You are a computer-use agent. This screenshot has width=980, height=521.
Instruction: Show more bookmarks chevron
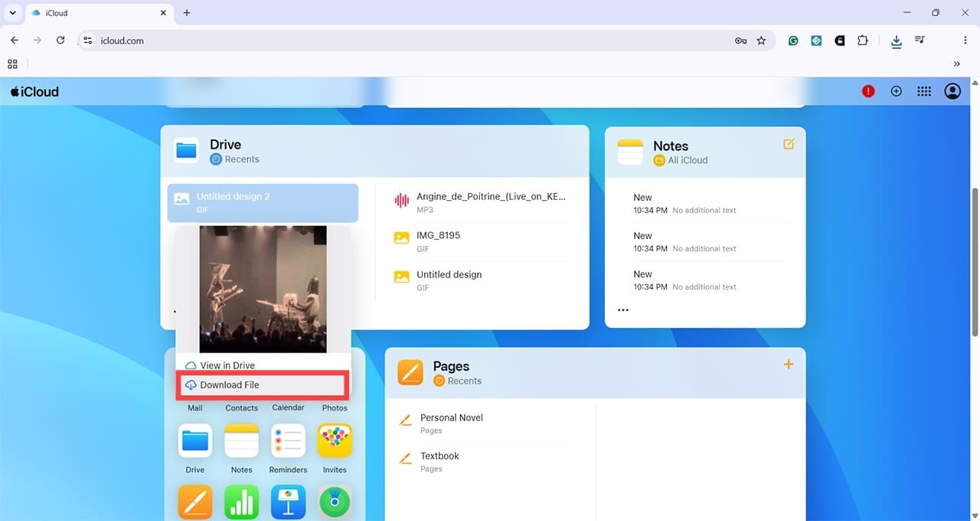coord(957,64)
